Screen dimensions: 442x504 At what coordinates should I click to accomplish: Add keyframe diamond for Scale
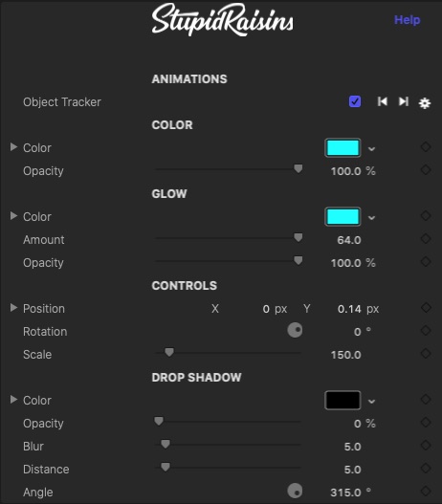pos(426,354)
